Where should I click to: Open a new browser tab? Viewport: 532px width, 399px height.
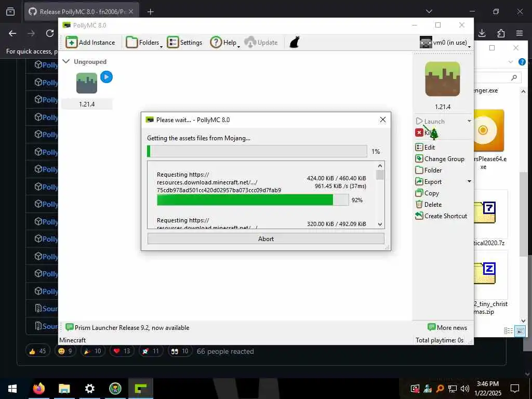pos(151,12)
